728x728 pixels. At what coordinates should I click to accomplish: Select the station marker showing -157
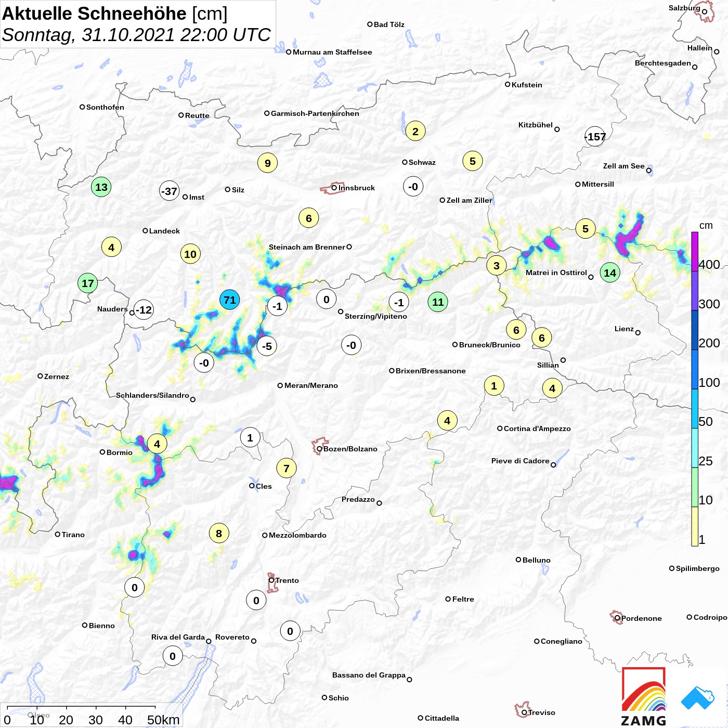click(595, 136)
